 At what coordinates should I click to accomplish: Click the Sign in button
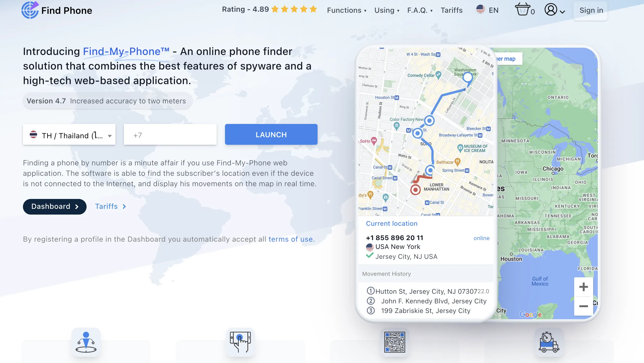591,10
